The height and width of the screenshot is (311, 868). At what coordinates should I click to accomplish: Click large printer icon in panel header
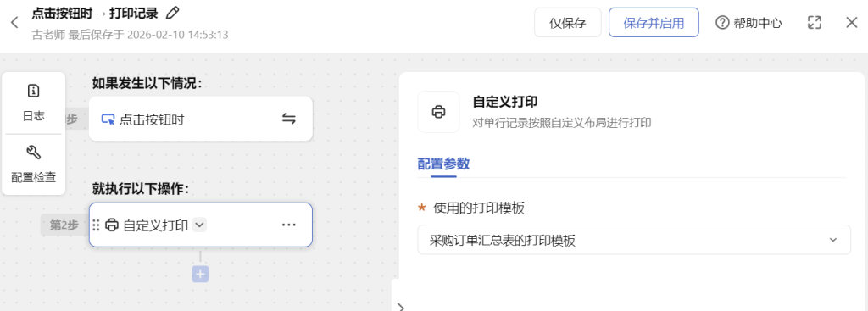point(438,112)
